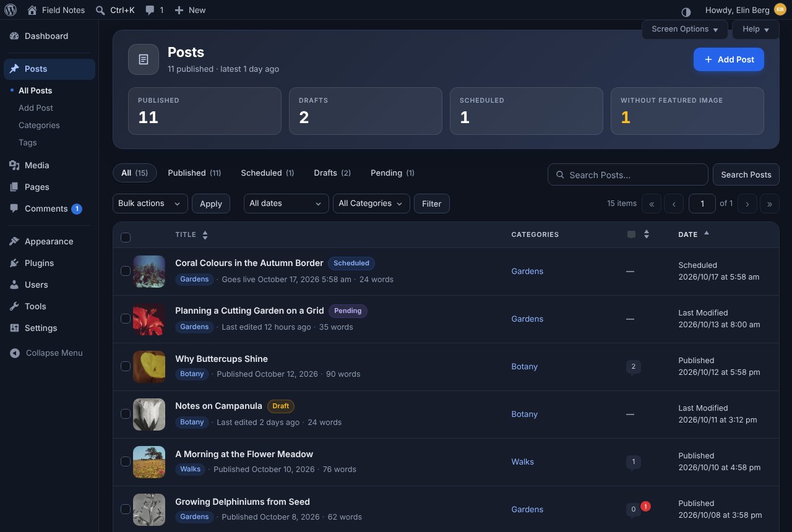
Task: Open the Ctrl+K search command icon
Action: pos(100,10)
